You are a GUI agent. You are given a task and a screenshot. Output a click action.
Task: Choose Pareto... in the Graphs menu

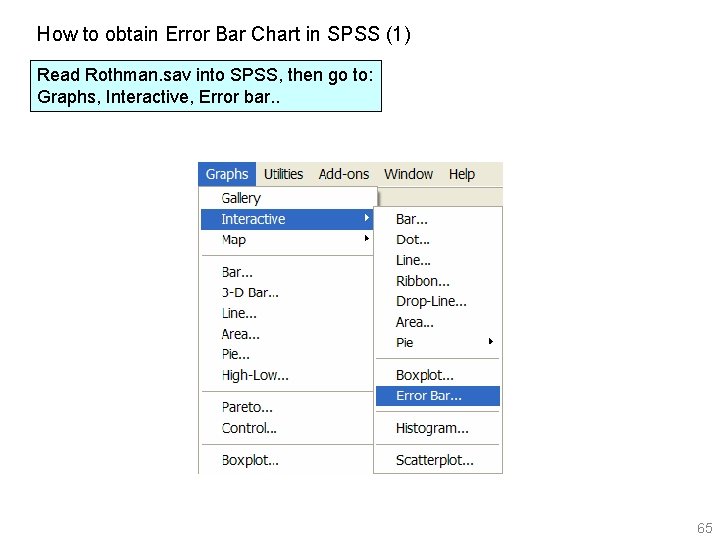coord(287,407)
